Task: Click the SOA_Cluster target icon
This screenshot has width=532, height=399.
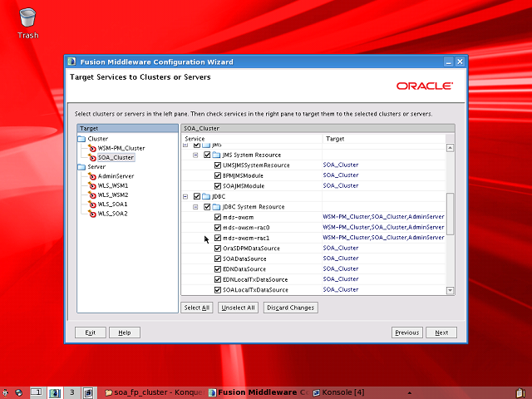Action: 92,157
